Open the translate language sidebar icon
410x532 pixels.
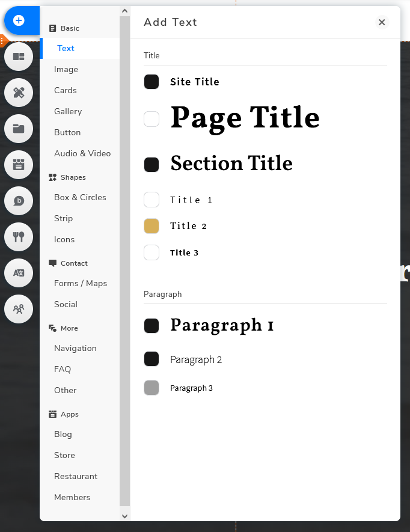19,273
